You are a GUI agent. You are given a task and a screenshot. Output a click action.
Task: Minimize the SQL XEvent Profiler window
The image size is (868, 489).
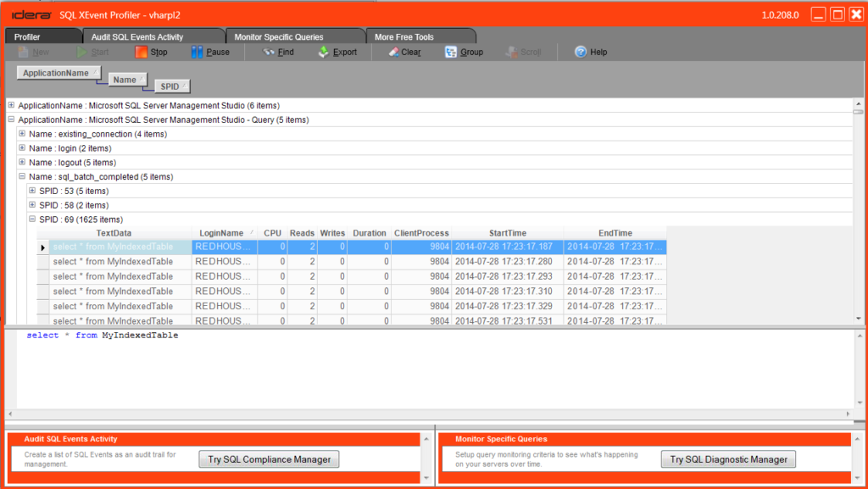click(x=819, y=14)
